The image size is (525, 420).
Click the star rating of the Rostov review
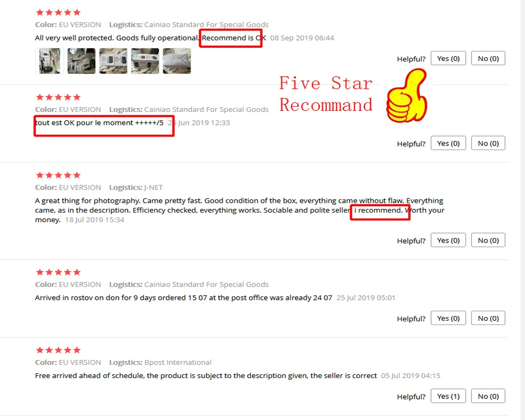coord(58,272)
